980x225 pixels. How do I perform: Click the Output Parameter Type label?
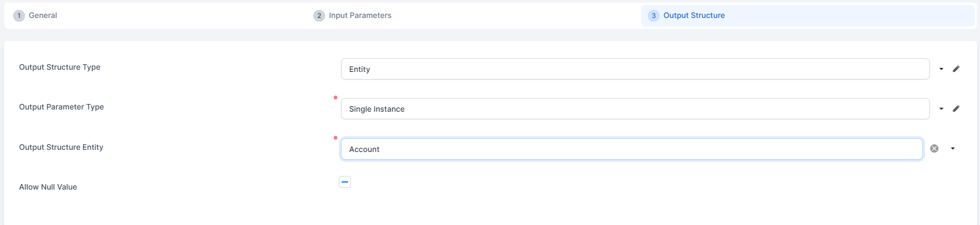pos(61,107)
